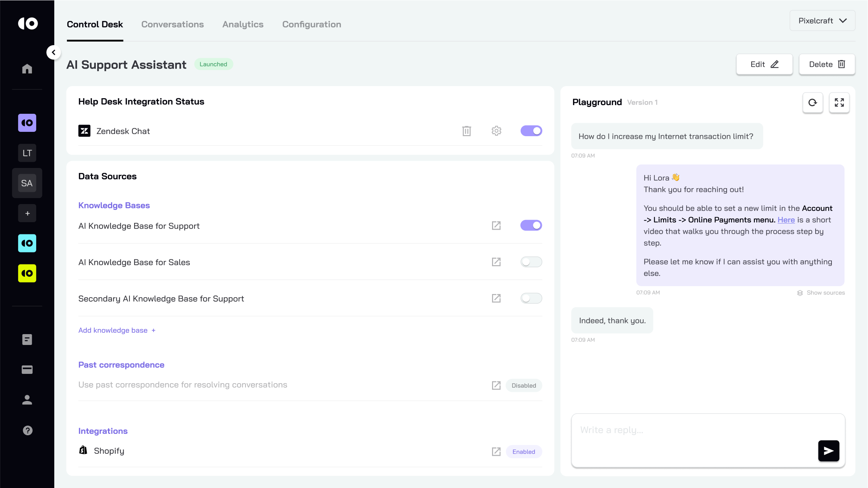Toggle Secondary AI Knowledge Base for Support

pyautogui.click(x=531, y=298)
